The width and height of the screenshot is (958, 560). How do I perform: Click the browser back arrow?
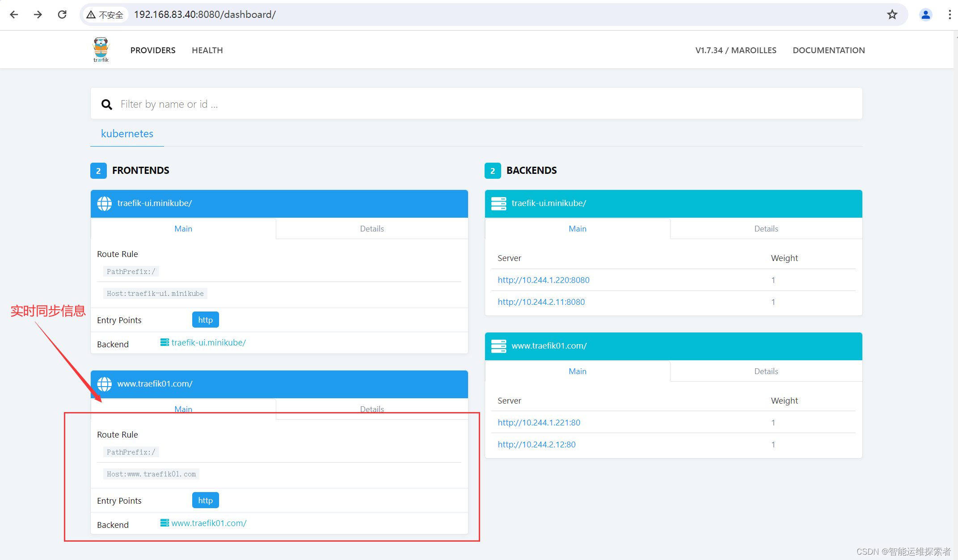pos(14,15)
